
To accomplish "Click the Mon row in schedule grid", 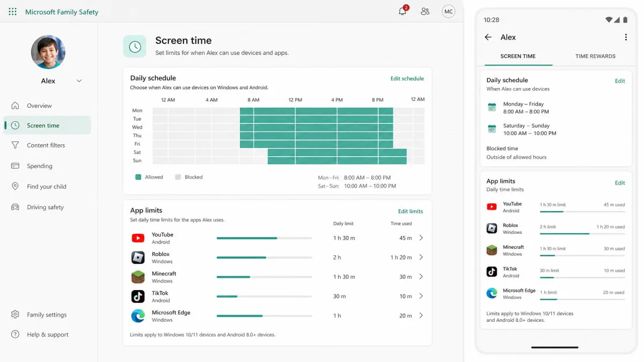I will coord(288,111).
